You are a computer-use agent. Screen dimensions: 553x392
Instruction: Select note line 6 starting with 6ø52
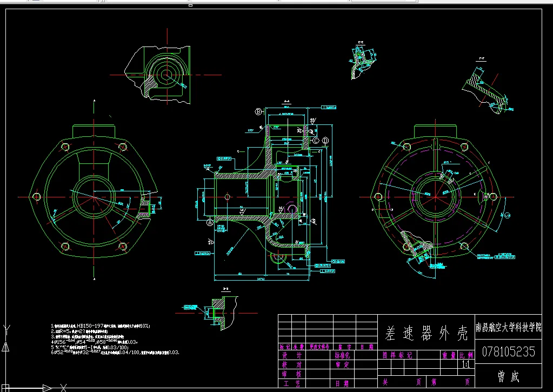[115, 352]
